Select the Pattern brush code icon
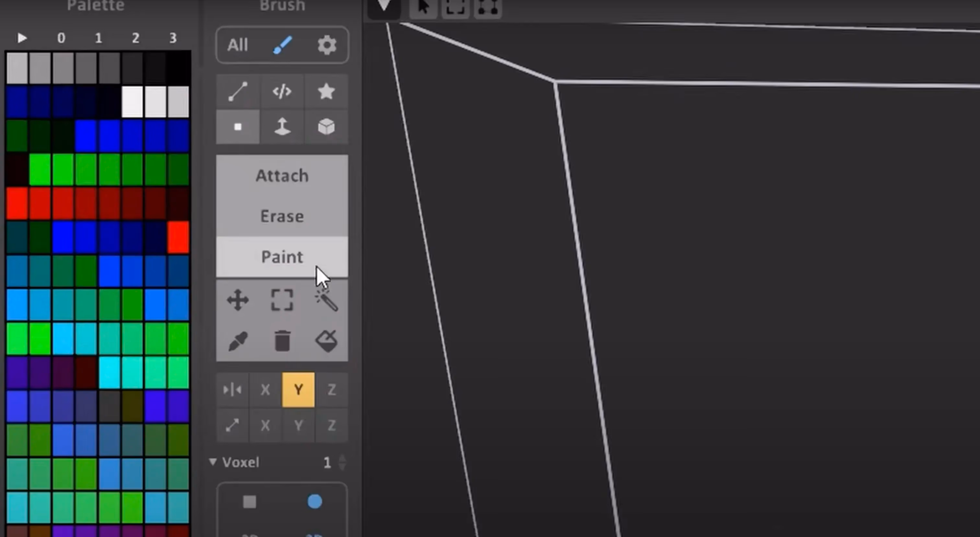 tap(282, 92)
